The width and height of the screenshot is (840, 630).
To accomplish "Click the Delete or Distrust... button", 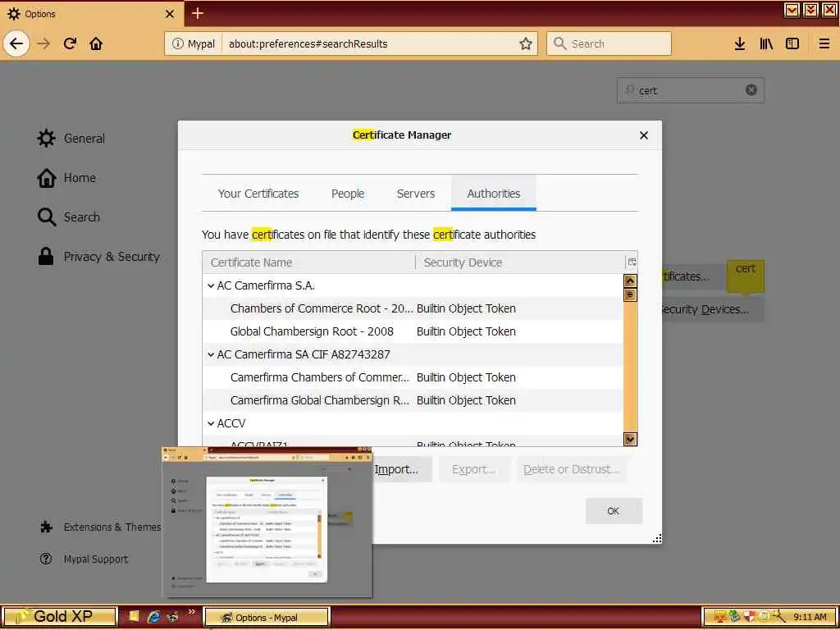I will pos(571,469).
